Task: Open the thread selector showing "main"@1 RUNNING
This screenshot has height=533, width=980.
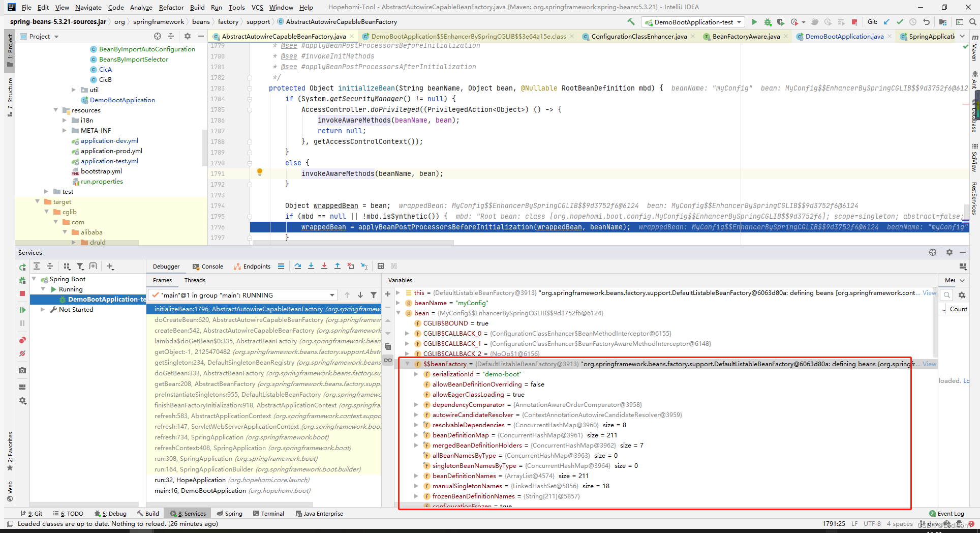Action: click(243, 295)
